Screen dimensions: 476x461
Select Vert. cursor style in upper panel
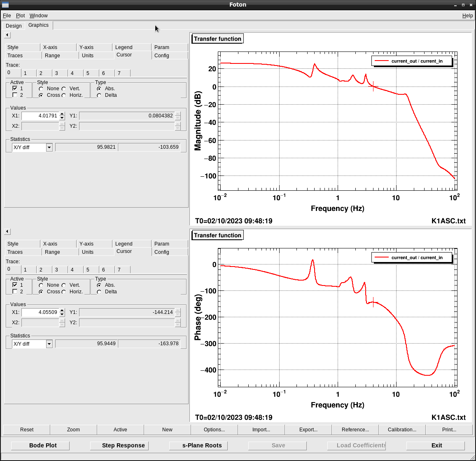tap(64, 89)
